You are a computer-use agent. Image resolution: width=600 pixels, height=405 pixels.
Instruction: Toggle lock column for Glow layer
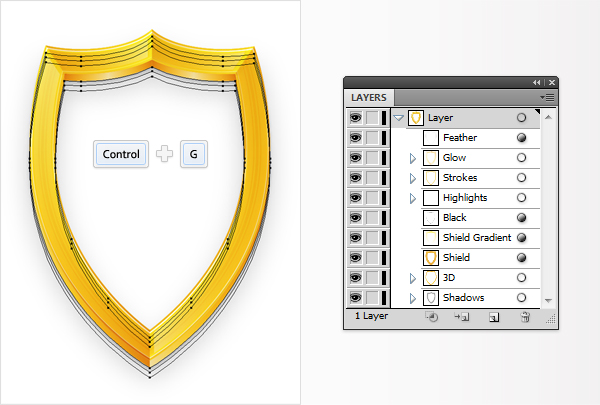[372, 157]
